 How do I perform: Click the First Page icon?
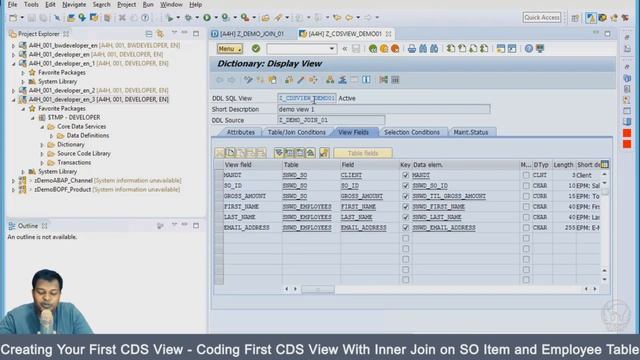pyautogui.click(x=451, y=49)
